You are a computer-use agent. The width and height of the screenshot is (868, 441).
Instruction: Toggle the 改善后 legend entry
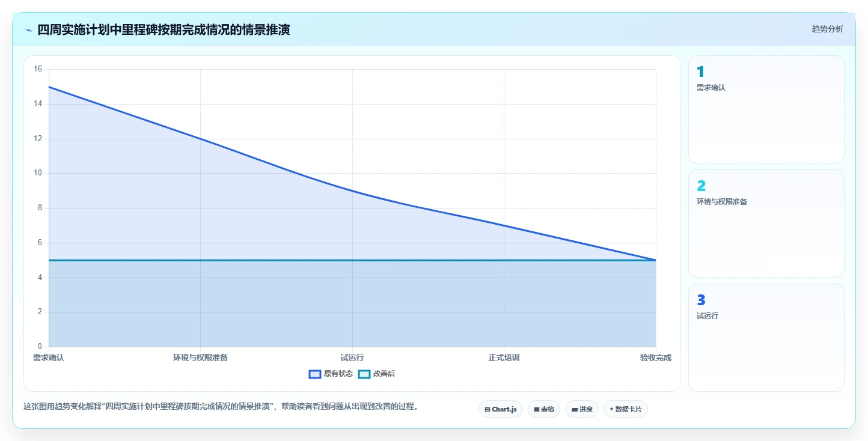pos(376,374)
